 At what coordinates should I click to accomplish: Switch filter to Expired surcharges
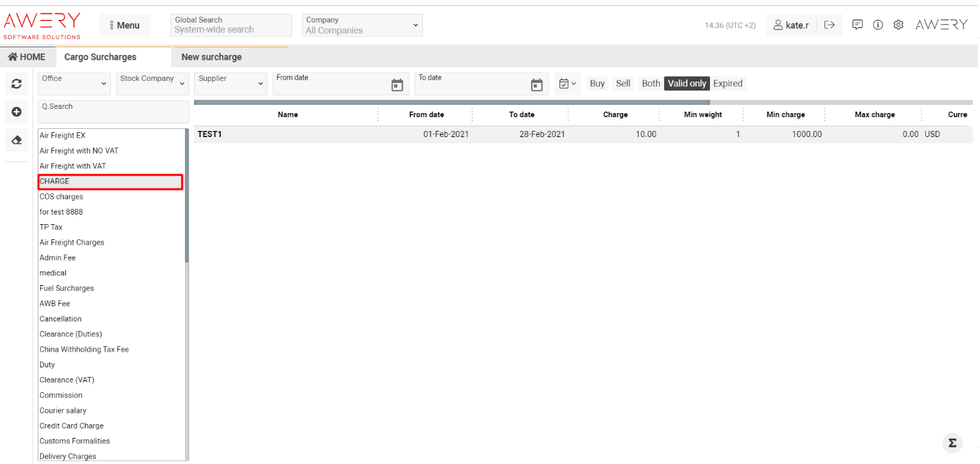727,84
